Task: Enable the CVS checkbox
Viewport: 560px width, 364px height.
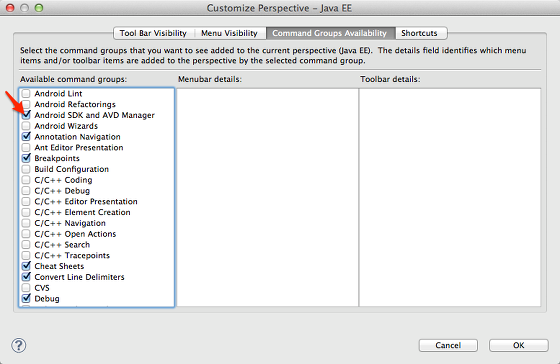Action: [26, 288]
